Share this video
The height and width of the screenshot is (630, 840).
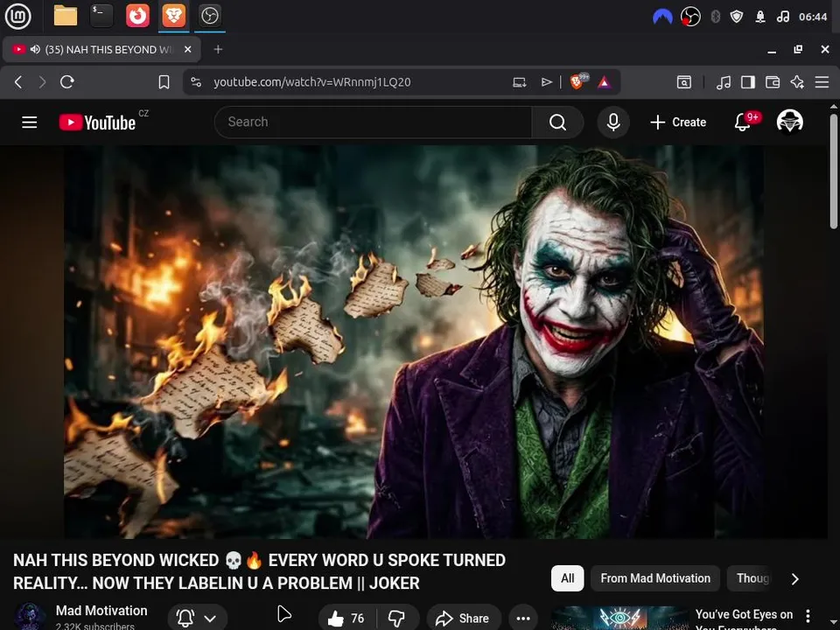(464, 619)
